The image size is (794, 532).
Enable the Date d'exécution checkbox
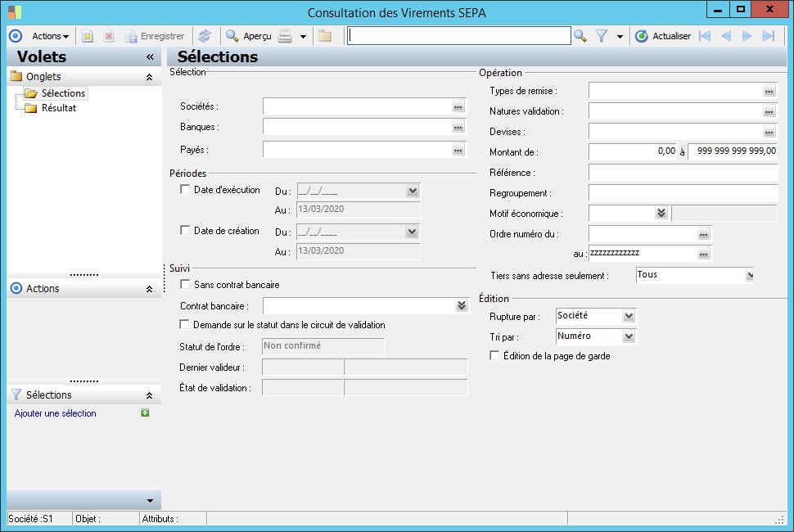[185, 190]
